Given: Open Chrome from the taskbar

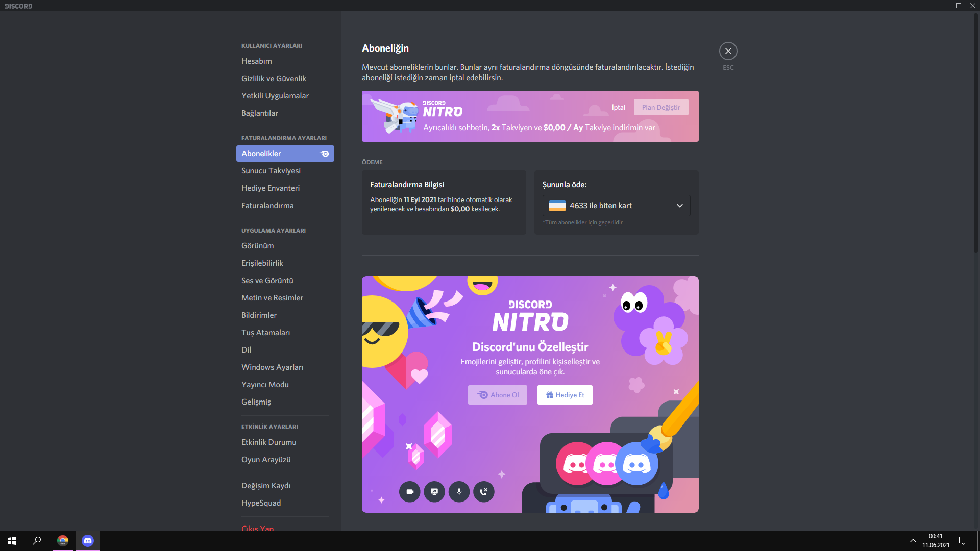Looking at the screenshot, I should tap(63, 541).
